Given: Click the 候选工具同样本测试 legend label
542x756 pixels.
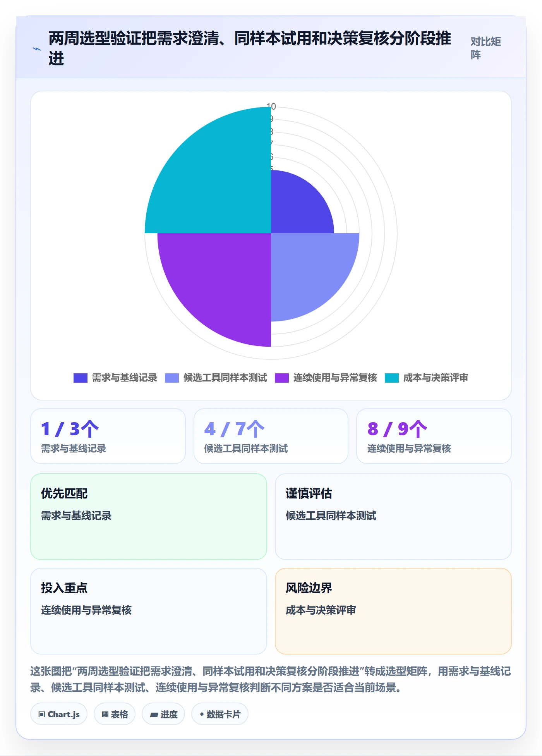Looking at the screenshot, I should [225, 378].
